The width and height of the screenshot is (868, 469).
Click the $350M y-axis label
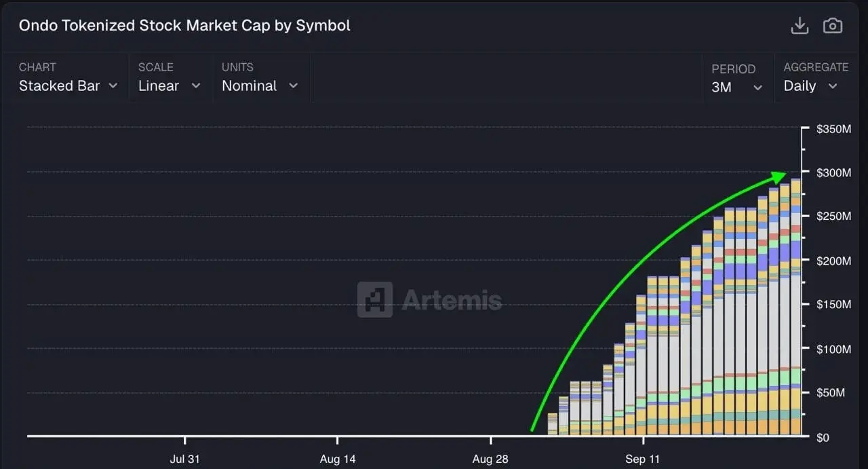(833, 129)
